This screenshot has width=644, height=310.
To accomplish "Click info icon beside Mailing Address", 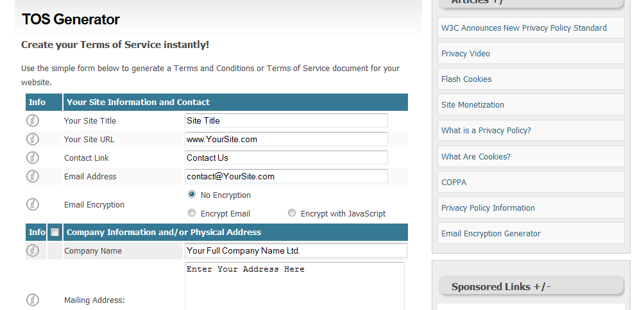I will tap(32, 300).
